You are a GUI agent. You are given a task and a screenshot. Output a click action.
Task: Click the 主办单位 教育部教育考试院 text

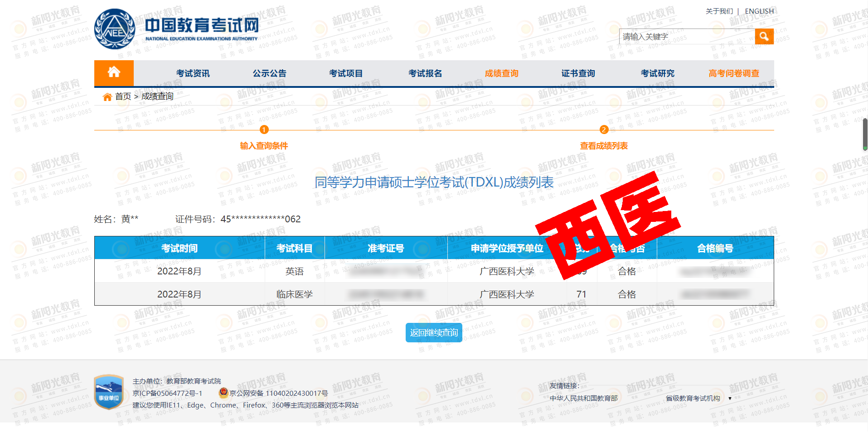pos(177,381)
